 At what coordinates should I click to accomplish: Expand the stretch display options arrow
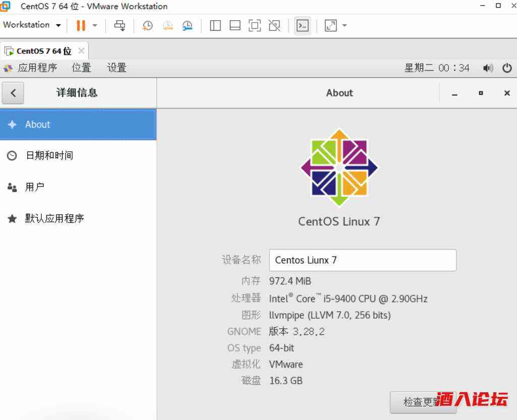[x=344, y=25]
